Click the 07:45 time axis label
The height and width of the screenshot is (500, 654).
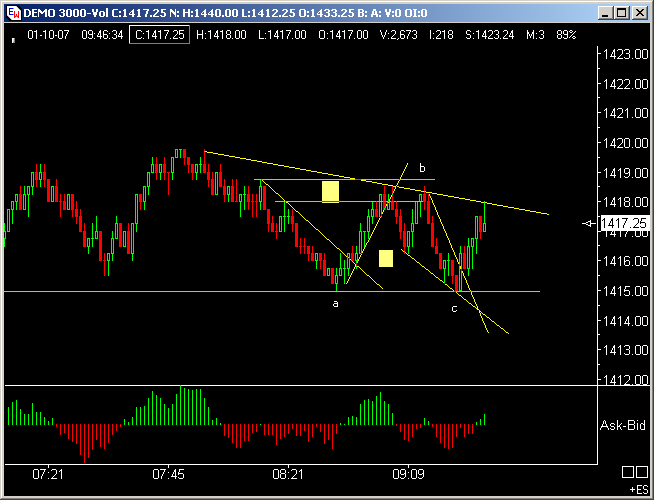tap(168, 474)
